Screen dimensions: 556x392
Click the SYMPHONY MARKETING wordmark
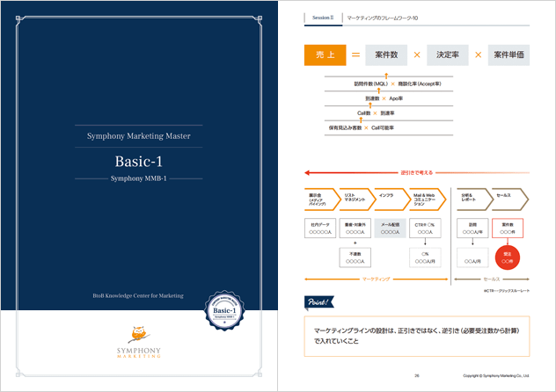click(139, 352)
